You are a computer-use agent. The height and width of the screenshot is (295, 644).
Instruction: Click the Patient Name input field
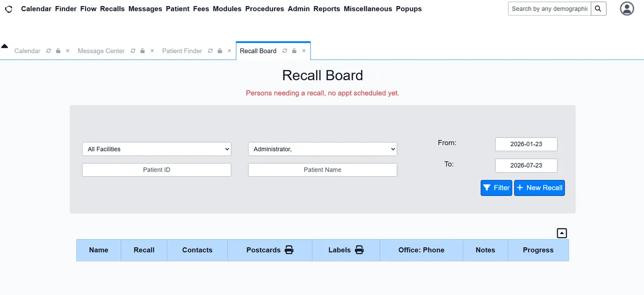click(323, 170)
